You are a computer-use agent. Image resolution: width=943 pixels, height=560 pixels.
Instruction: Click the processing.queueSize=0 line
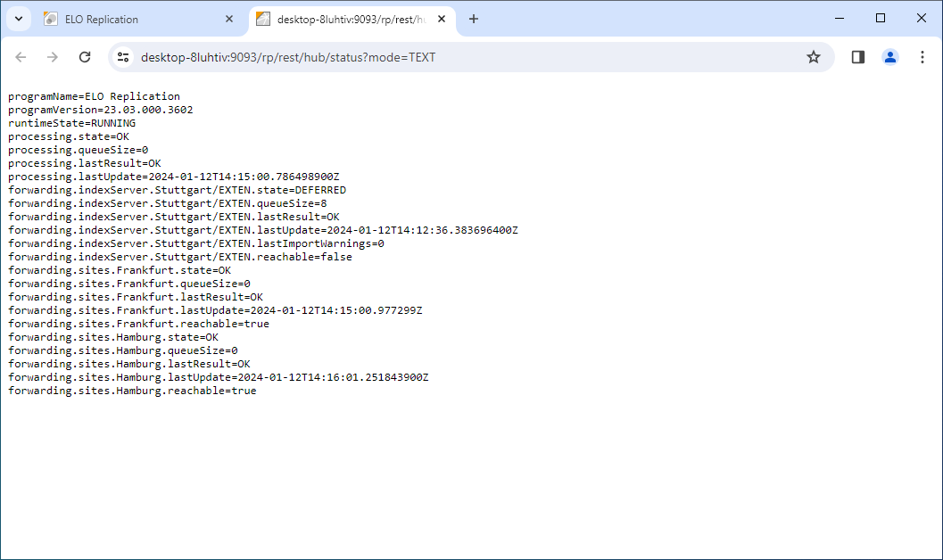(x=79, y=150)
